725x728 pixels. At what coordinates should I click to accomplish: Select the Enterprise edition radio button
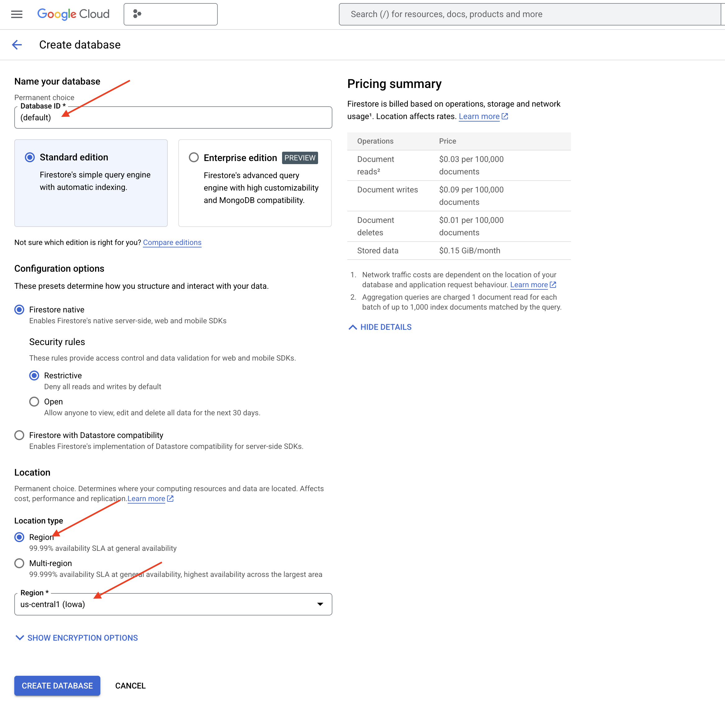(x=194, y=158)
